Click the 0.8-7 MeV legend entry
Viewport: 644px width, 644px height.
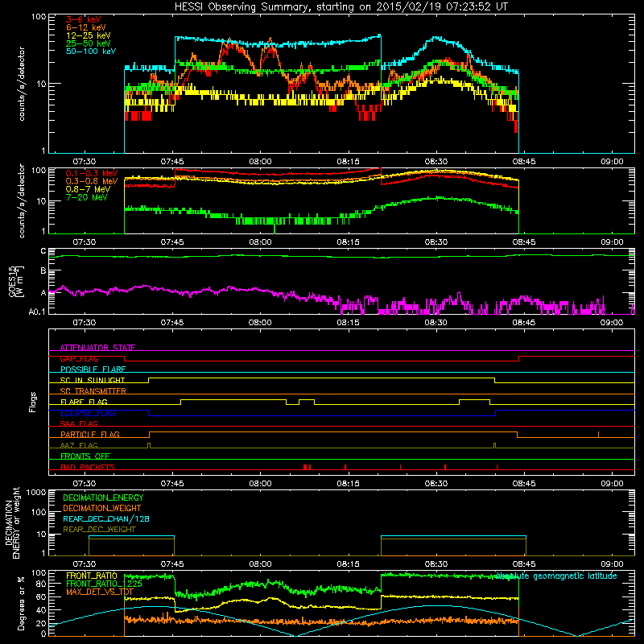88,190
